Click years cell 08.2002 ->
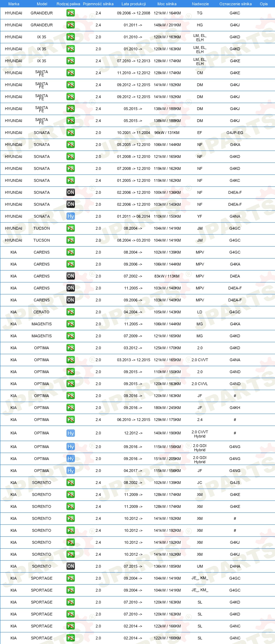Viewport: 275px width, 644px height. [133, 483]
